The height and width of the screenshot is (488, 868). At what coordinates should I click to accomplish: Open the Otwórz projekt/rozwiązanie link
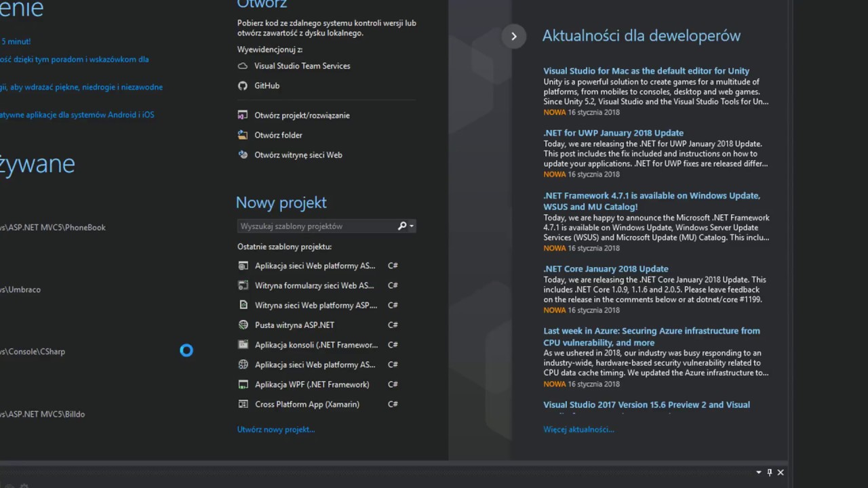302,115
